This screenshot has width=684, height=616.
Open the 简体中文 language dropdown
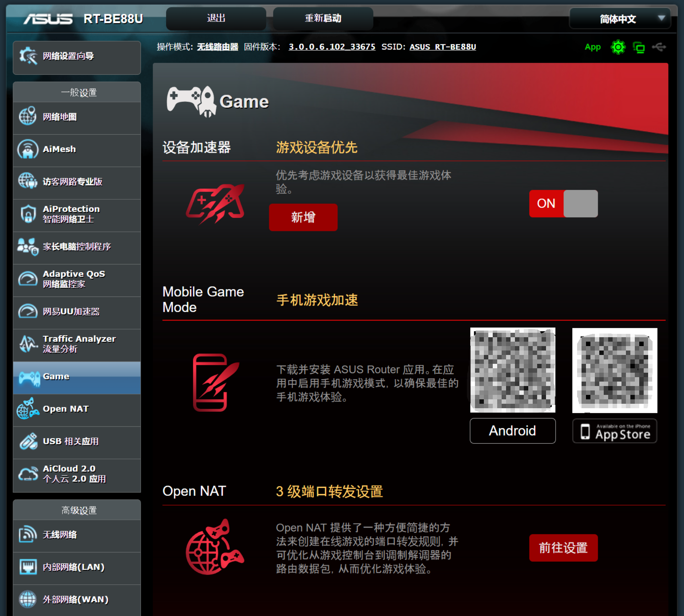tap(620, 18)
